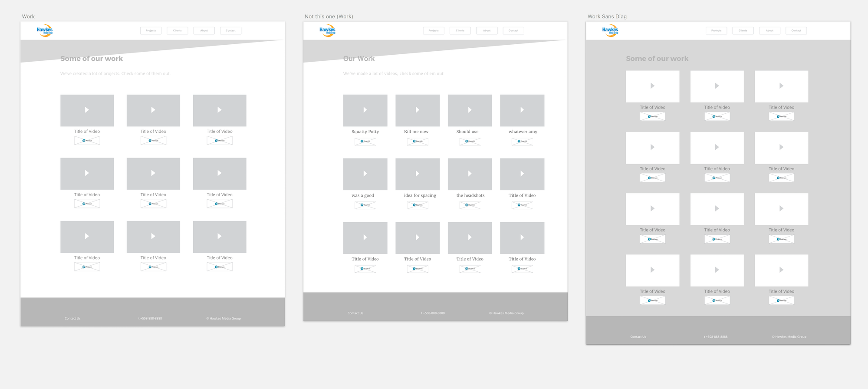Click Projects nav button in Work artboard
The width and height of the screenshot is (868, 389).
coord(151,31)
